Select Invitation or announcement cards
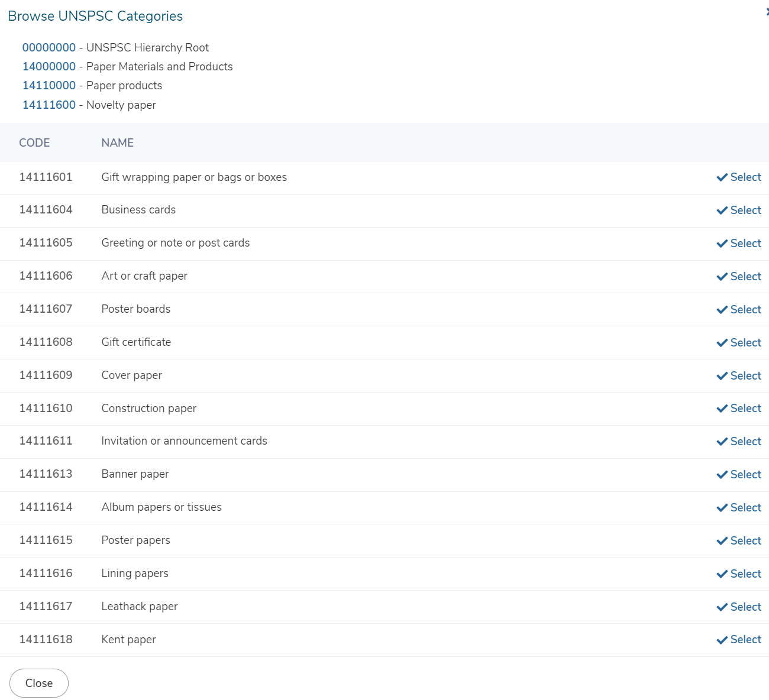The width and height of the screenshot is (769, 700). [739, 442]
